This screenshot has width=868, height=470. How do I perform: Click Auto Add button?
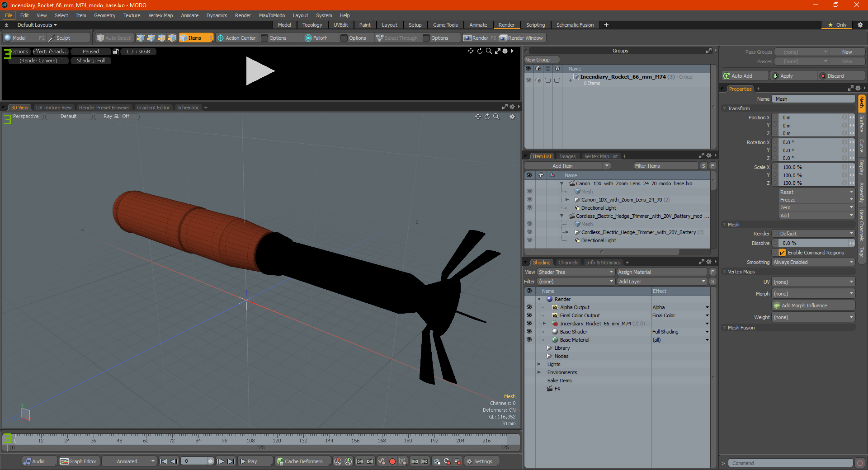(x=745, y=76)
